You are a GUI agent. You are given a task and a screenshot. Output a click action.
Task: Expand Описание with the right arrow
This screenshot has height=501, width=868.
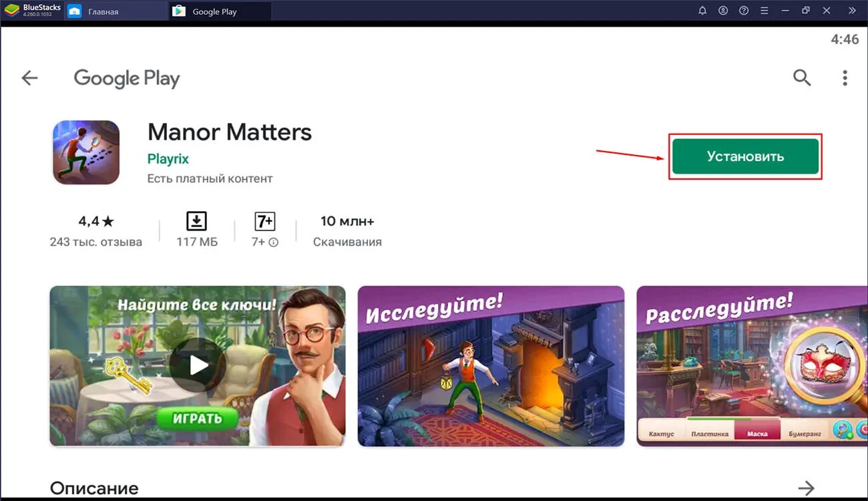click(807, 488)
